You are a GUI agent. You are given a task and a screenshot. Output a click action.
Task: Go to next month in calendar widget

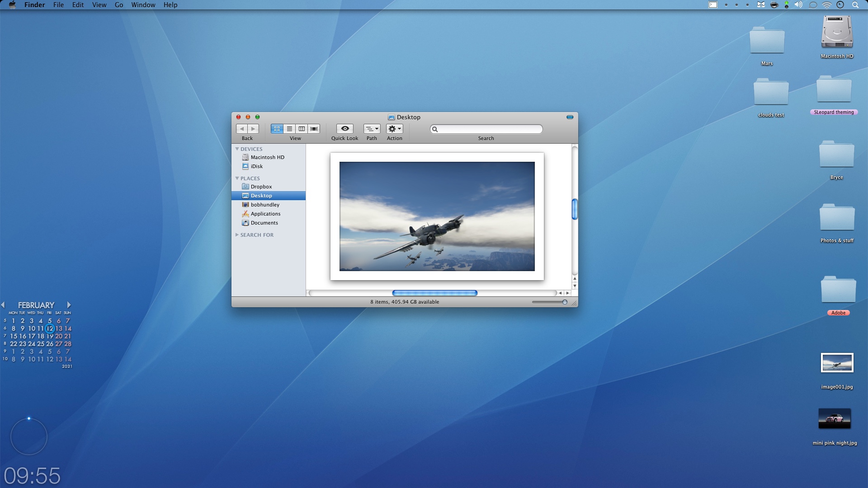(x=69, y=305)
